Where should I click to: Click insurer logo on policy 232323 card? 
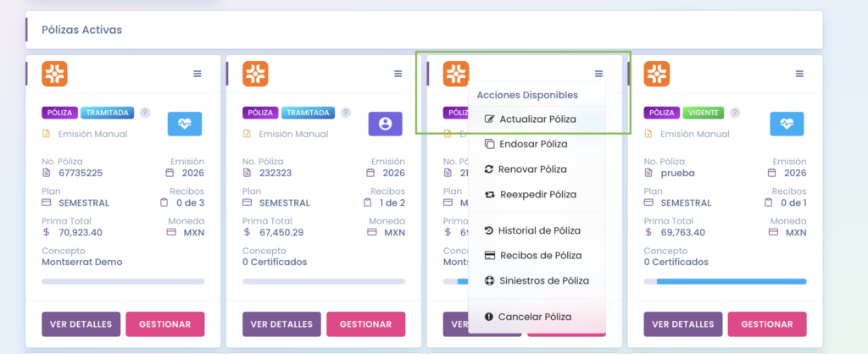(255, 74)
